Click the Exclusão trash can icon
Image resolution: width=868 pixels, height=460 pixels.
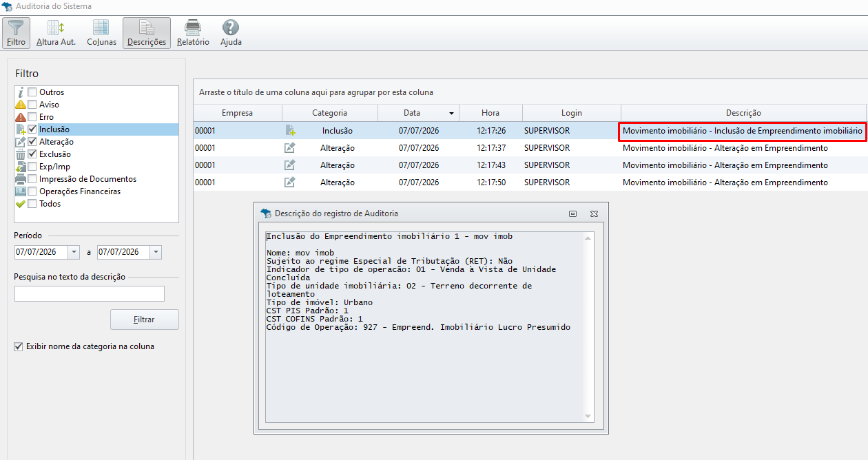click(21, 154)
